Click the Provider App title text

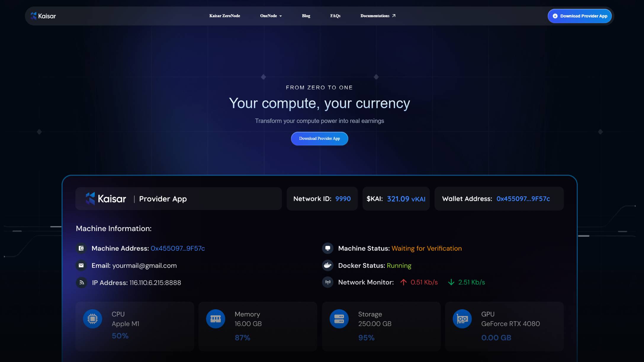point(163,199)
